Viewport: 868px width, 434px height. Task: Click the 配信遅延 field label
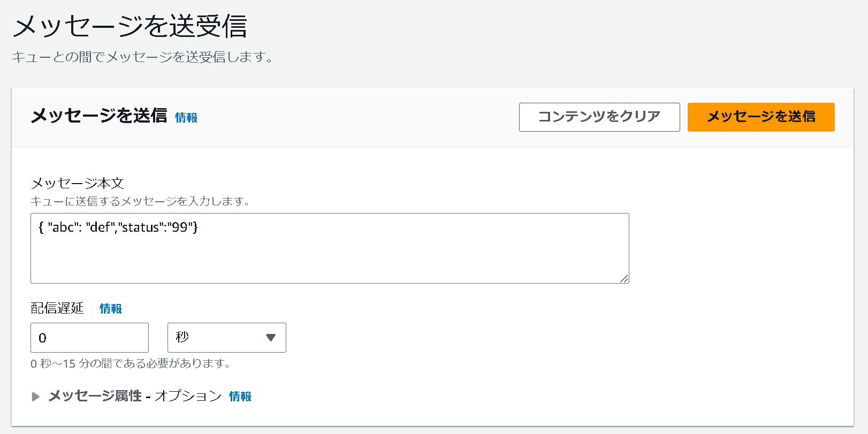(x=57, y=308)
